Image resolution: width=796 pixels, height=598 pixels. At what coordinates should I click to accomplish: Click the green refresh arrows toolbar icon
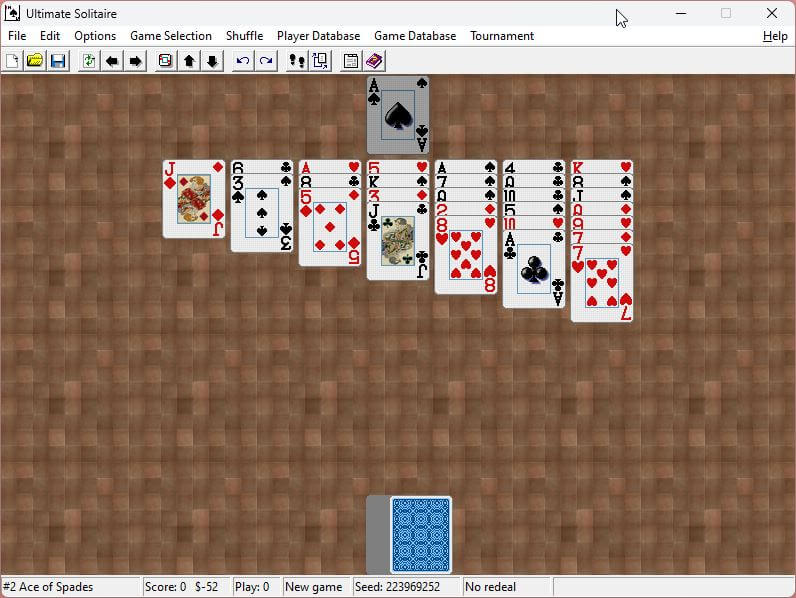tap(89, 61)
